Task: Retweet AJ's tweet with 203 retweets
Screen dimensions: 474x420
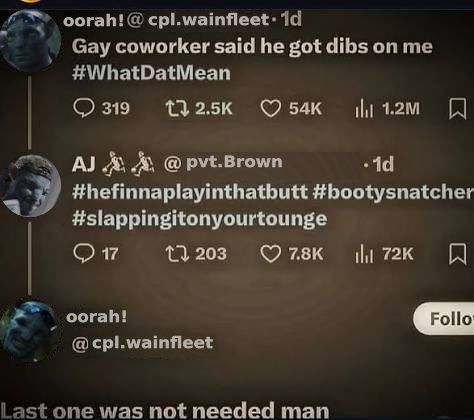Action: [x=196, y=254]
